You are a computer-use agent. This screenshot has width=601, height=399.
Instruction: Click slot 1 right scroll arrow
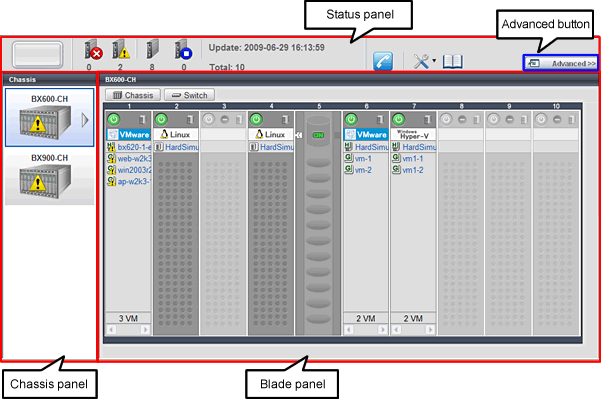point(145,329)
